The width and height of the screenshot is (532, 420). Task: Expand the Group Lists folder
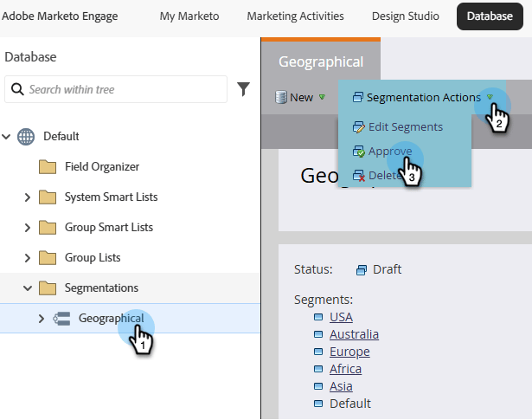pos(28,257)
